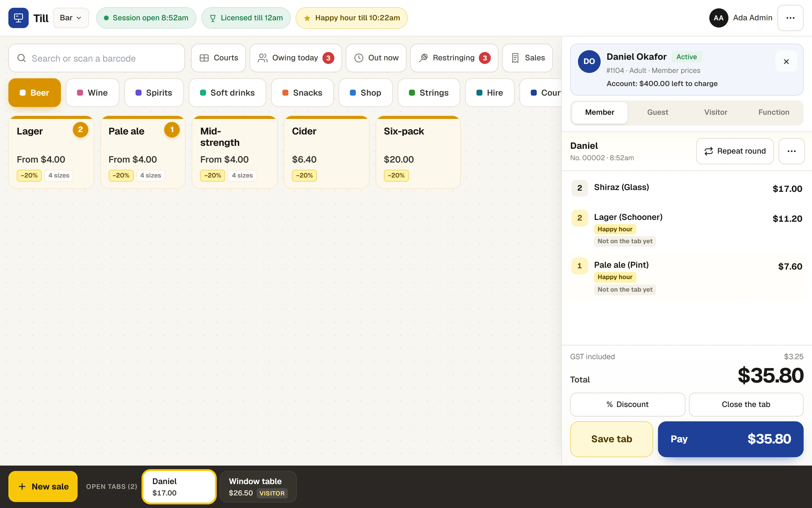Show members Owing today

[296, 58]
